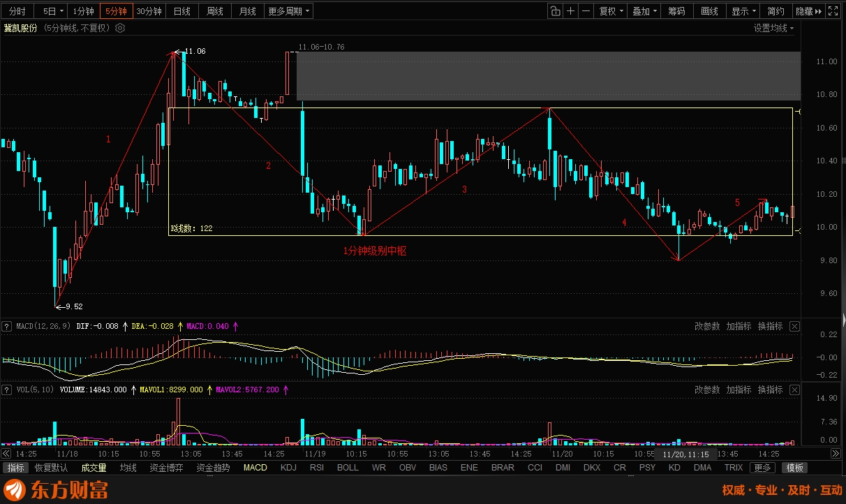
Task: Open 更多周期 dropdown
Action: coord(288,11)
